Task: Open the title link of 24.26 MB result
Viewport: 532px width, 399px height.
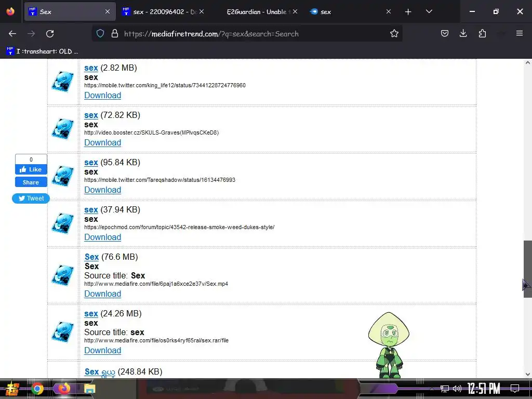Action: pyautogui.click(x=91, y=313)
